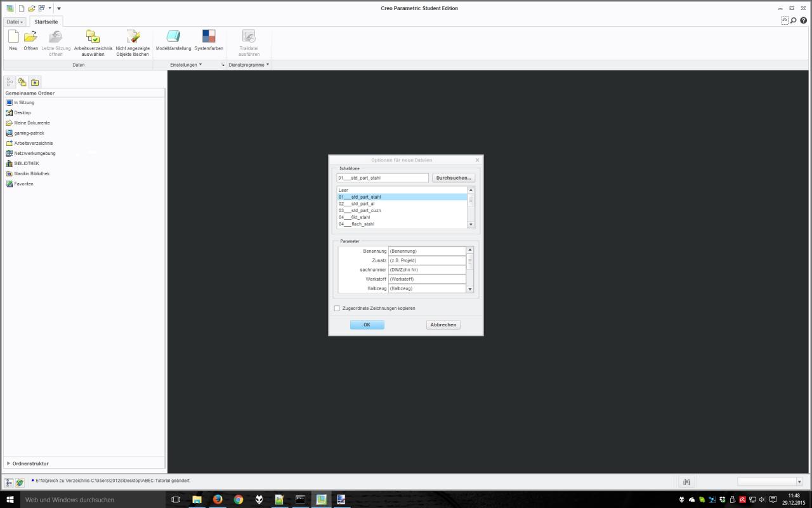Open a file with the Öffnen icon

pos(30,37)
